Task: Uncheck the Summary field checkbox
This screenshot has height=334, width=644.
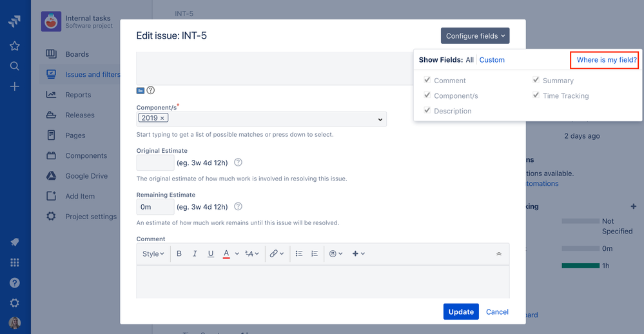Action: click(536, 80)
